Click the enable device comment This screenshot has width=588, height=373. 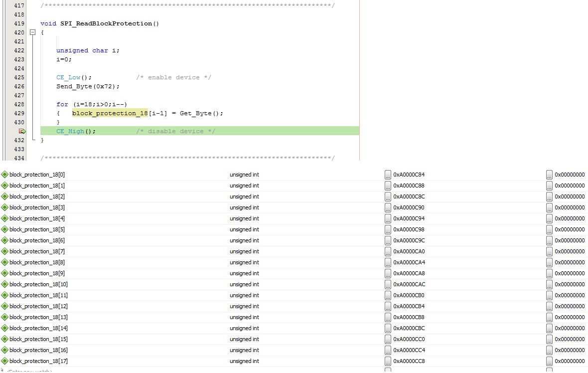[x=173, y=77]
